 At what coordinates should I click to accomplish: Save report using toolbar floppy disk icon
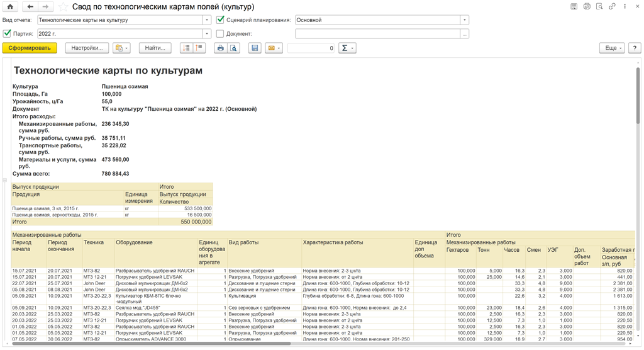[255, 48]
